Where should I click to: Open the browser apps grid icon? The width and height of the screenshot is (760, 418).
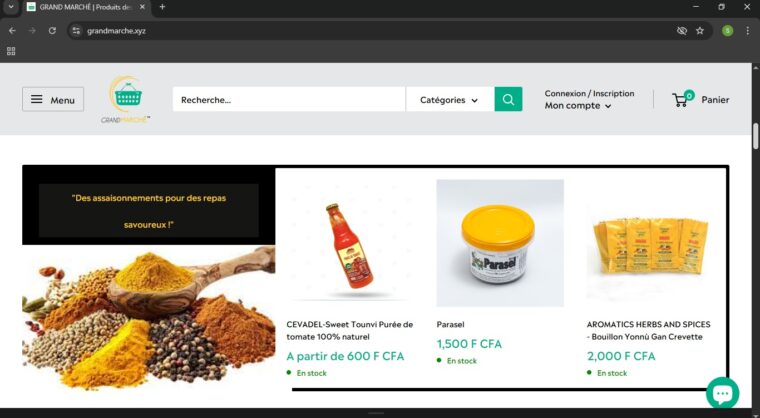pos(11,51)
